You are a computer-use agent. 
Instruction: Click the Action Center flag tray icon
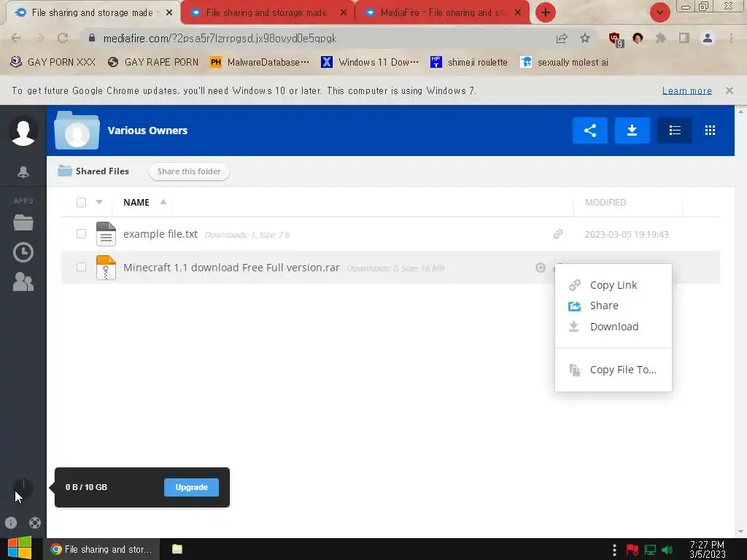[x=632, y=550]
